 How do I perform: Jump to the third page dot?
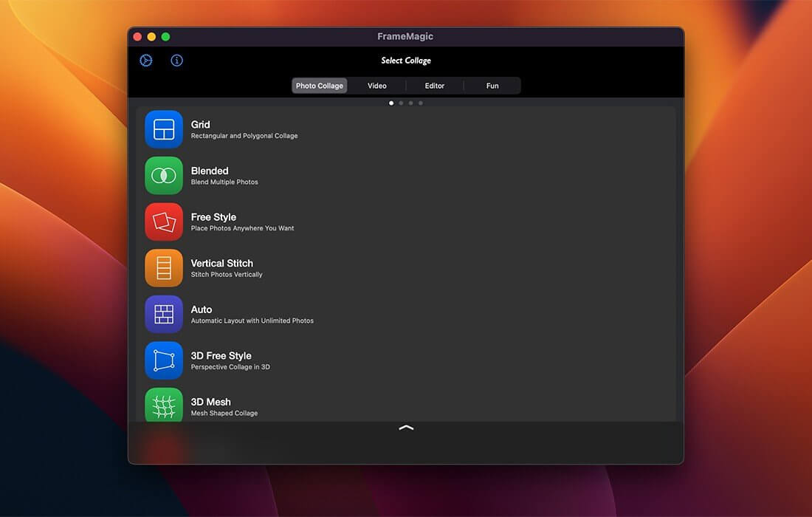410,103
